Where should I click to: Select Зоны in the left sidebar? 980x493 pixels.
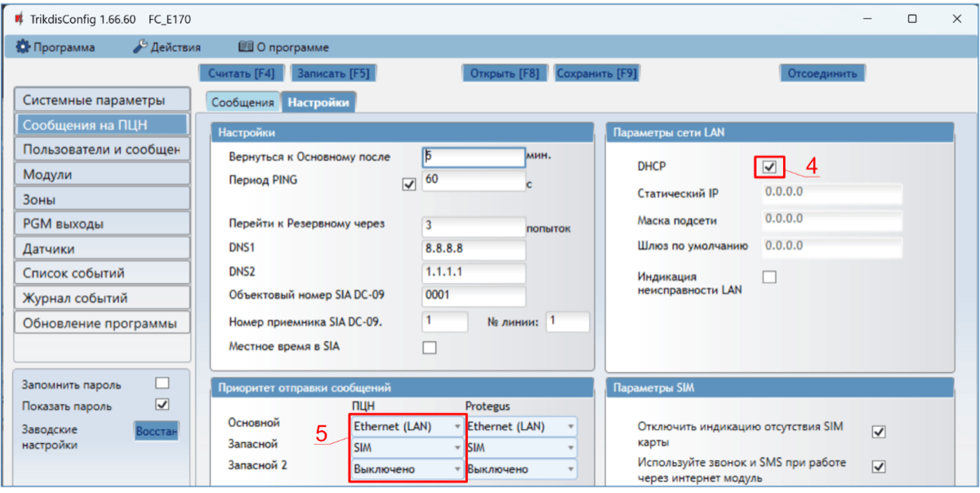(102, 199)
